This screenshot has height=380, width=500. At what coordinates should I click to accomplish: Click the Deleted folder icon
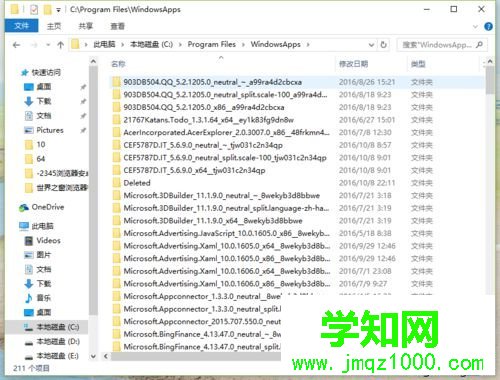pos(116,183)
